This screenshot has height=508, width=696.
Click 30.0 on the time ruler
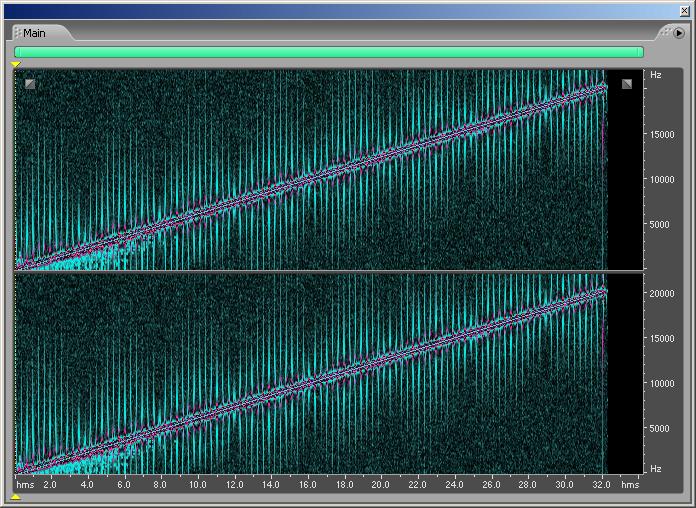pos(565,484)
